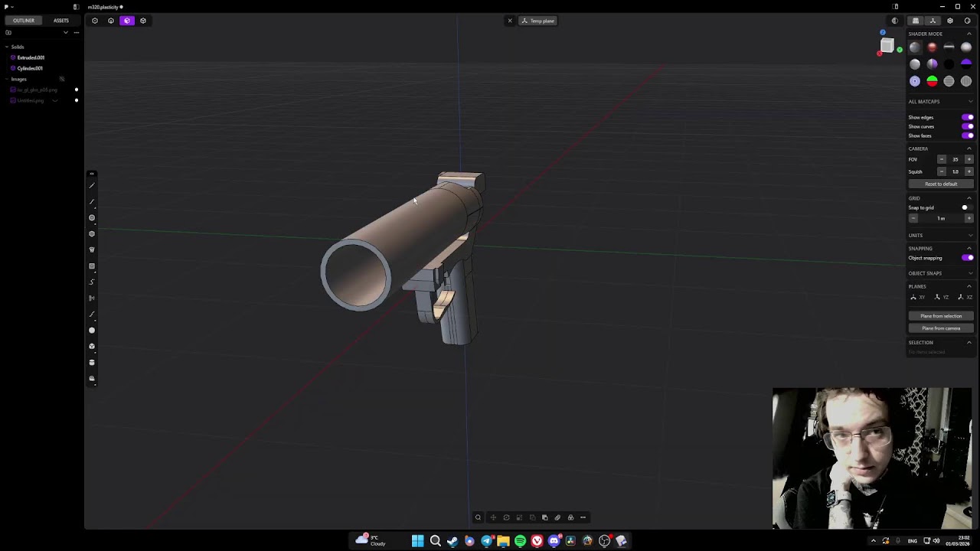
Task: Add a new group folder in Outliner
Action: coord(8,32)
